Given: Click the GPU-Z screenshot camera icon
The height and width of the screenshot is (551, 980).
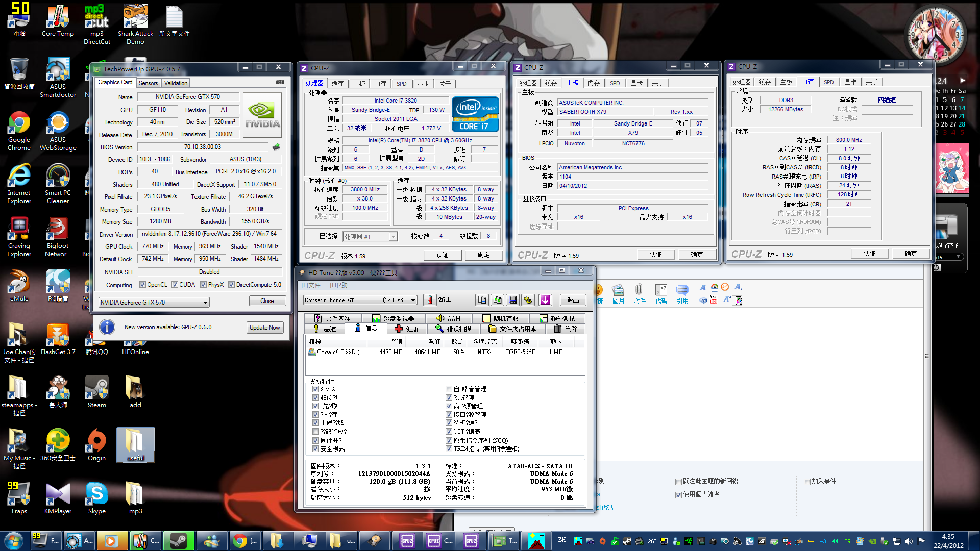Looking at the screenshot, I should [280, 82].
